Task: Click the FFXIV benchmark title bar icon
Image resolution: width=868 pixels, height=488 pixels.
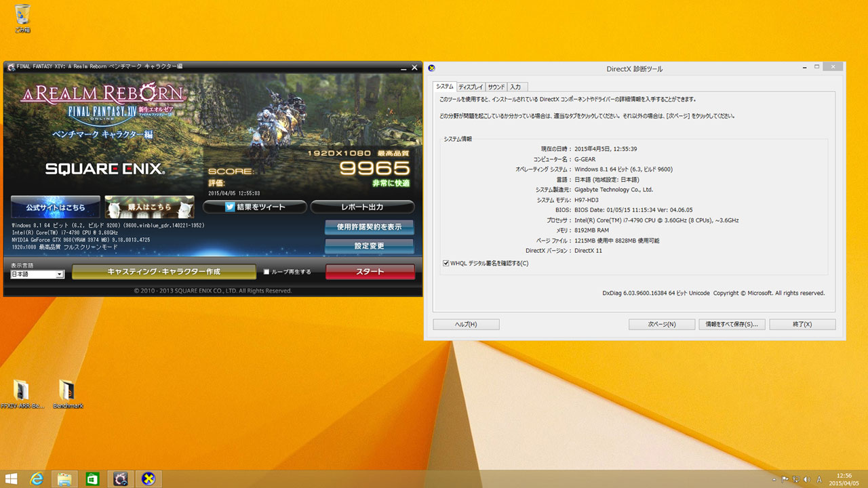Action: pyautogui.click(x=9, y=66)
